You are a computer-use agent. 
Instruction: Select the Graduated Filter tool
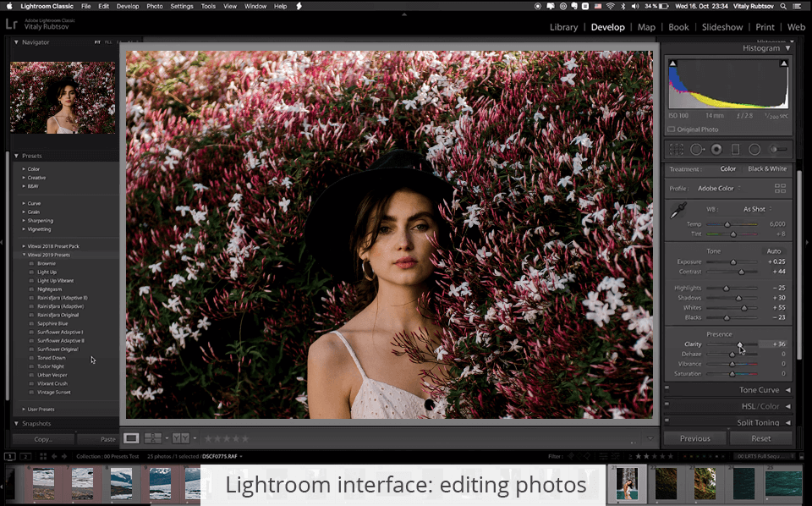coord(735,150)
